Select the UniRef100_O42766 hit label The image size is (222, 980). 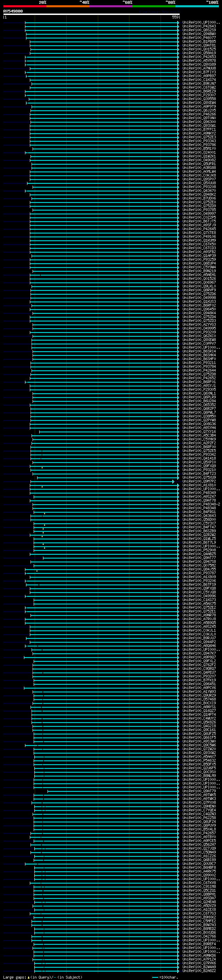click(199, 936)
